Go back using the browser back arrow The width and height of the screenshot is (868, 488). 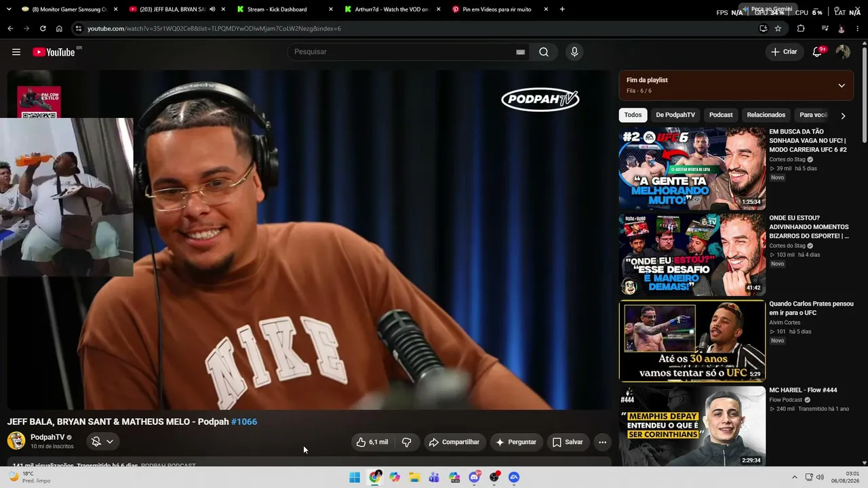click(x=10, y=28)
